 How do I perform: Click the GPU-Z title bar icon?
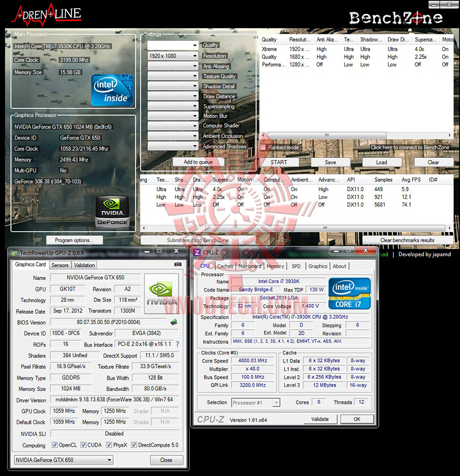[x=14, y=253]
